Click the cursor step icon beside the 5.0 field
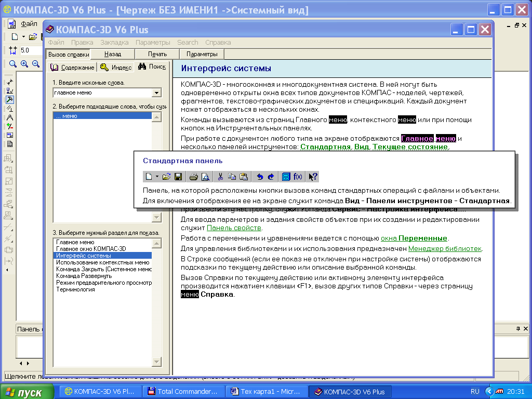This screenshot has height=399, width=532. tap(13, 50)
